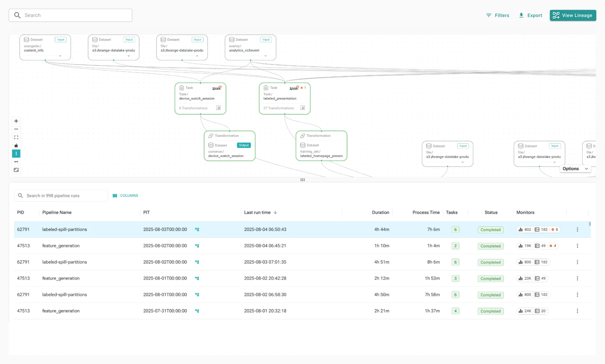The height and width of the screenshot is (364, 605).
Task: Click the Filters button
Action: (498, 15)
